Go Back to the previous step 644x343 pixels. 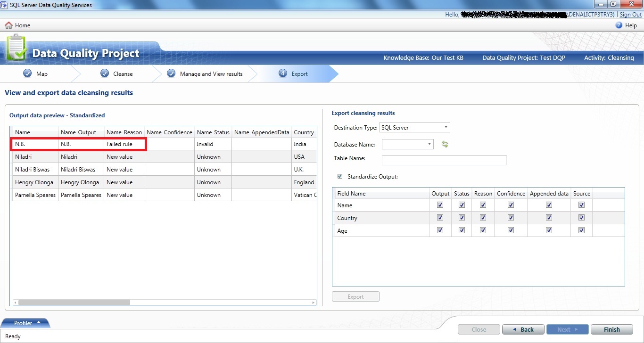[x=523, y=329]
